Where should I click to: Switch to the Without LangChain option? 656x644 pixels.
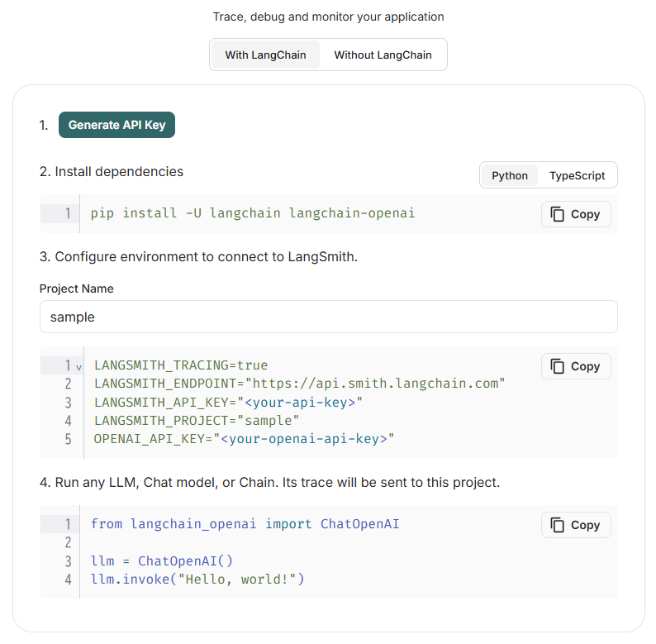coord(383,55)
